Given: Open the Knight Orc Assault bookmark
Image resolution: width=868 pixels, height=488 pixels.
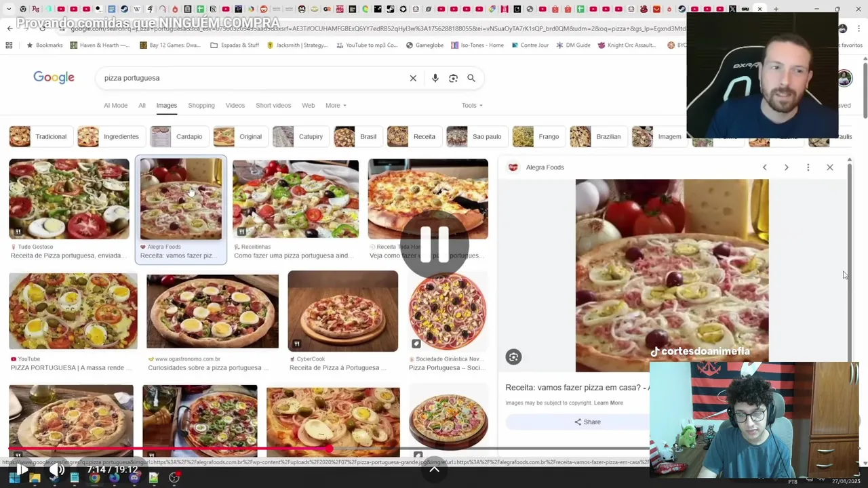Looking at the screenshot, I should coord(627,45).
